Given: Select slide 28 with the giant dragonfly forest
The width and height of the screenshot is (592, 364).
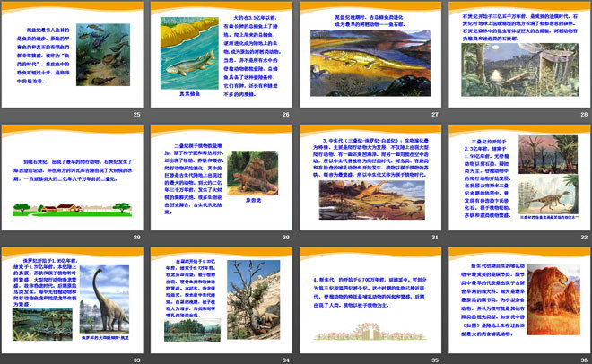Looking at the screenshot, I should tap(519, 55).
